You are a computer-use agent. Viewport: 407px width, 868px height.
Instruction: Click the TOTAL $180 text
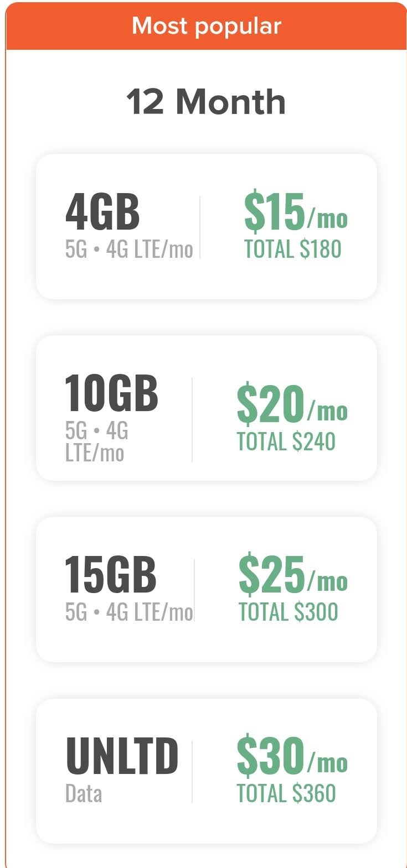292,249
